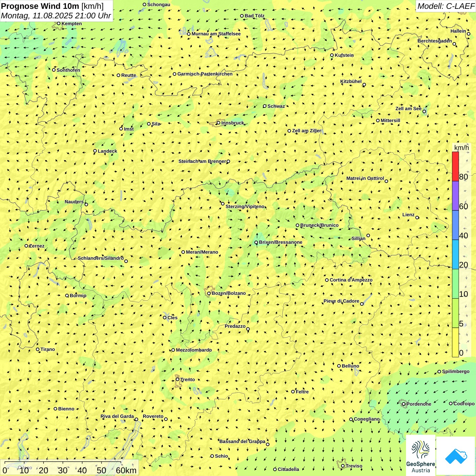Click the "Modell: C-LAEF" label
The height and width of the screenshot is (476, 476).
[x=446, y=6]
